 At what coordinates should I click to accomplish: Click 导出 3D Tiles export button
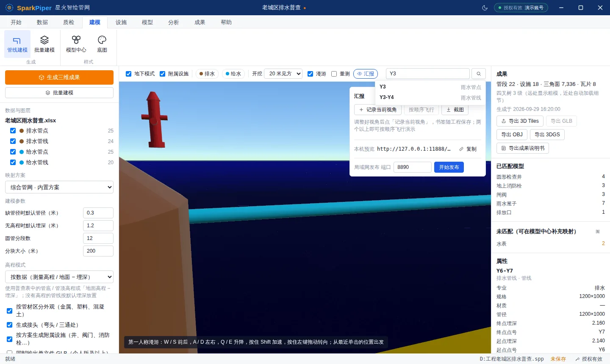pyautogui.click(x=520, y=121)
